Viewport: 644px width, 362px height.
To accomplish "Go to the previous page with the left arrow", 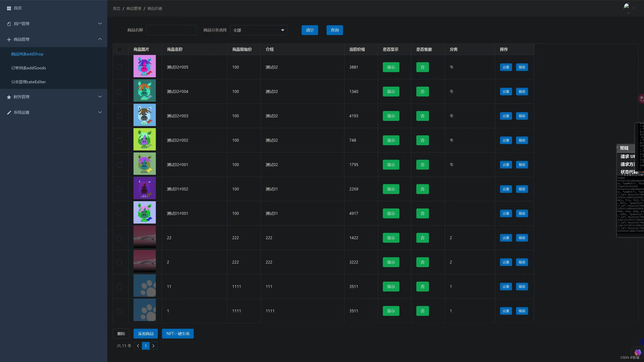I will pos(138,346).
